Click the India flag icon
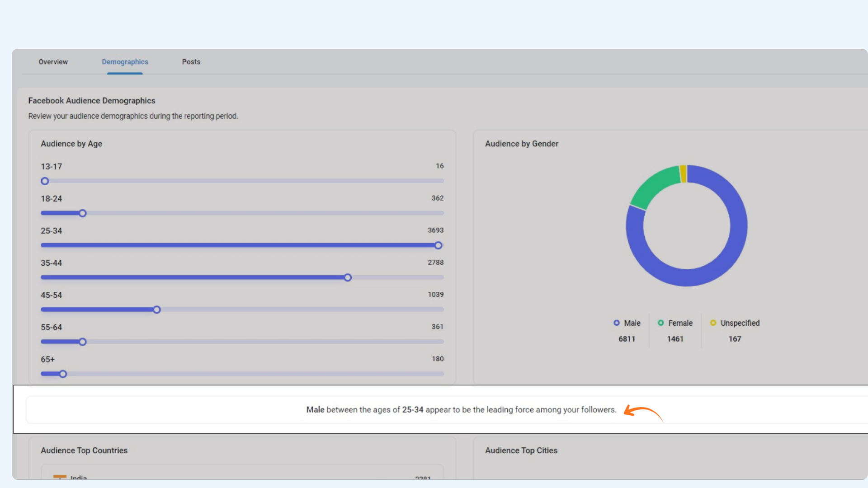This screenshot has width=868, height=488. click(60, 477)
